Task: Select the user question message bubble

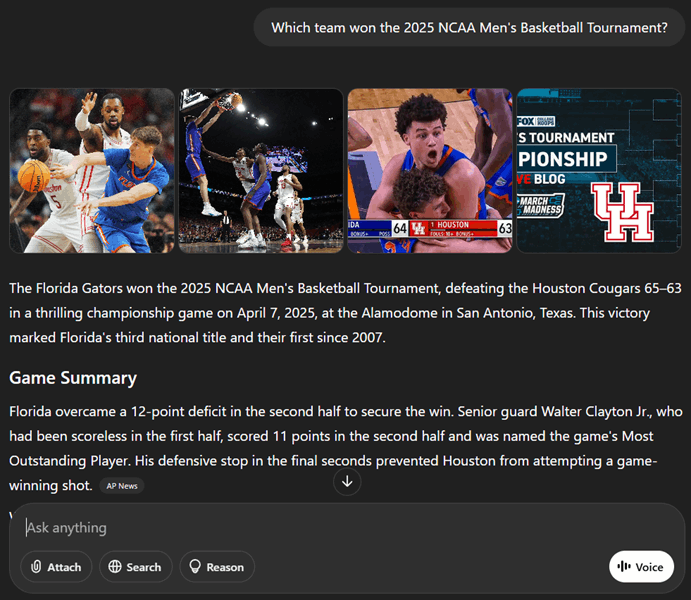Action: click(469, 28)
